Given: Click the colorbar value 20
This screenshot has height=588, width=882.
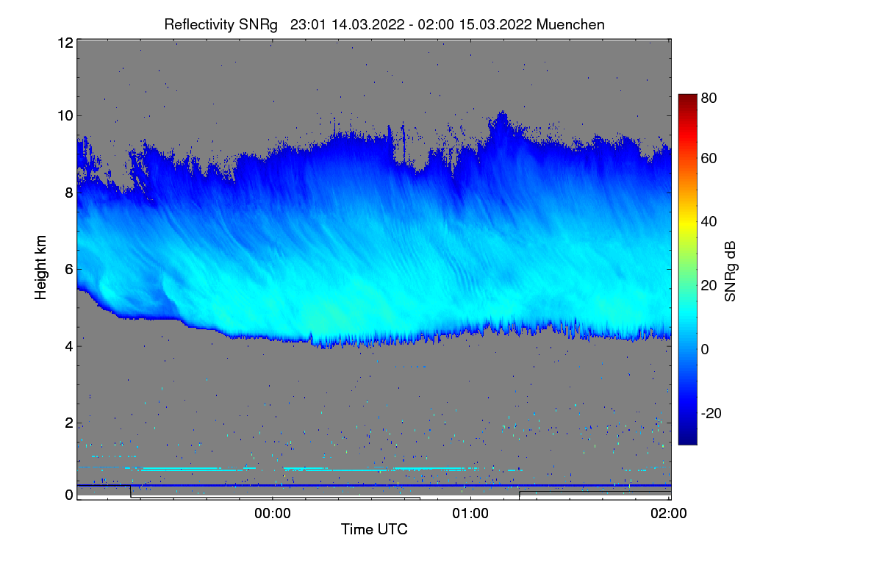Looking at the screenshot, I should [709, 285].
